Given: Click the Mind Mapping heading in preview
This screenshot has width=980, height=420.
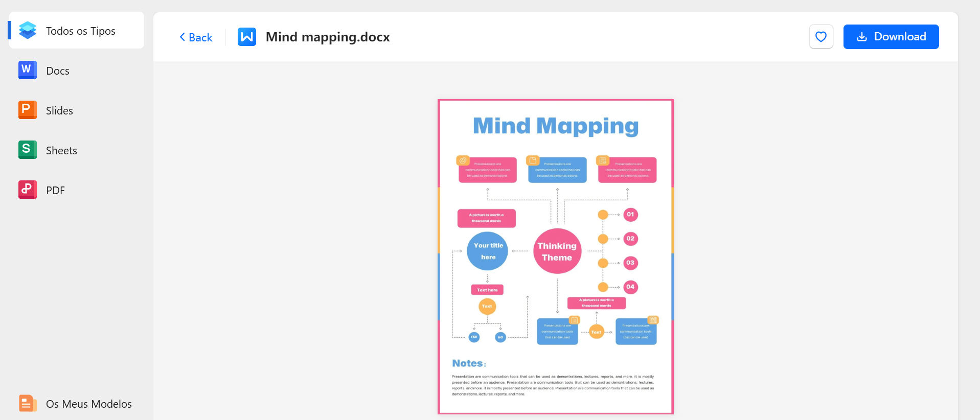Looking at the screenshot, I should click(556, 126).
